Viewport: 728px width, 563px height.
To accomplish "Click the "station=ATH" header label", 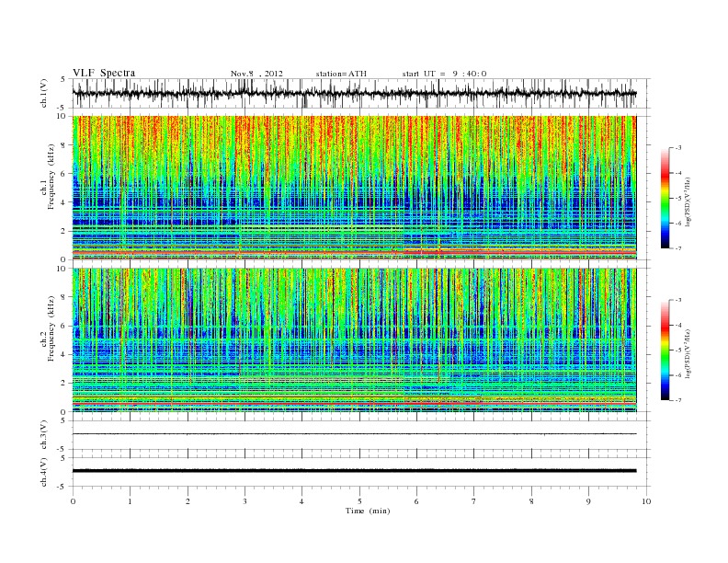I will (341, 74).
